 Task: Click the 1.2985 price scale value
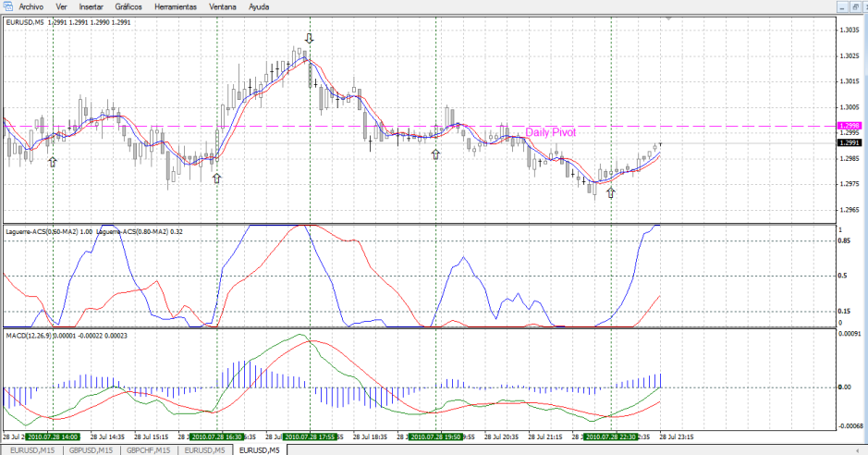tap(850, 158)
